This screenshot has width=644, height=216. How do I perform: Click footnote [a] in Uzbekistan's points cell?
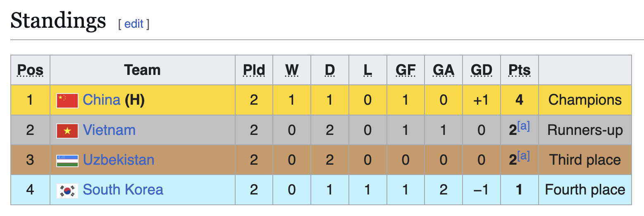524,156
